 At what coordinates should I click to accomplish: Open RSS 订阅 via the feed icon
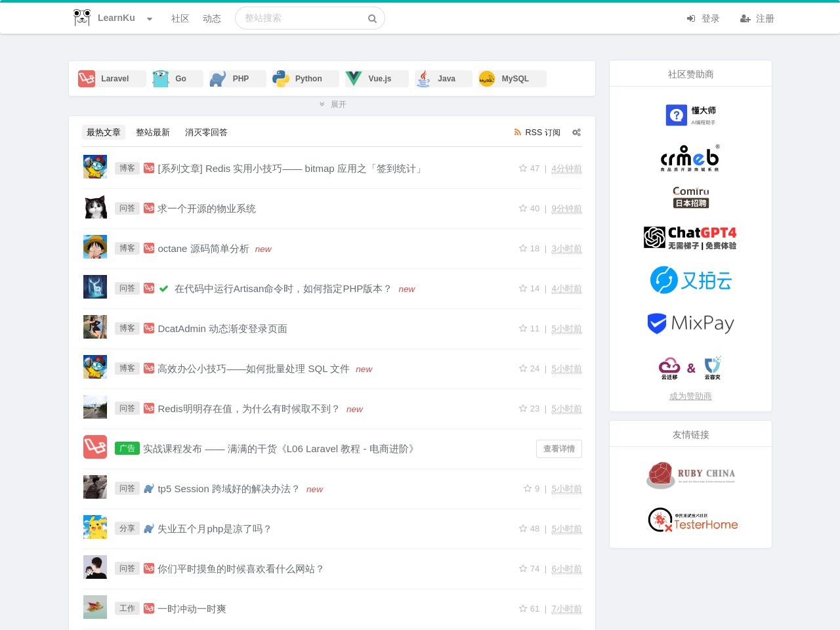pos(518,132)
